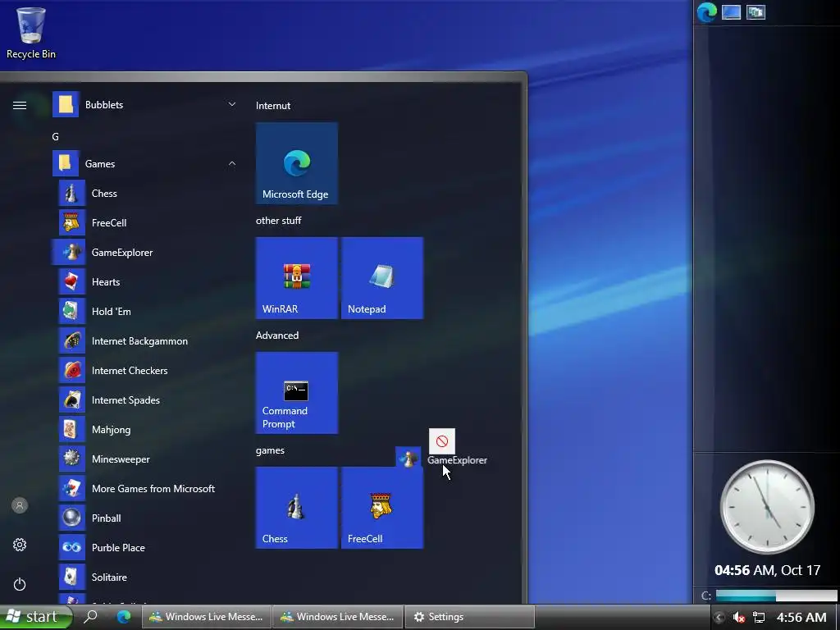This screenshot has height=630, width=840.
Task: Open the Notepad tile
Action: click(x=382, y=278)
